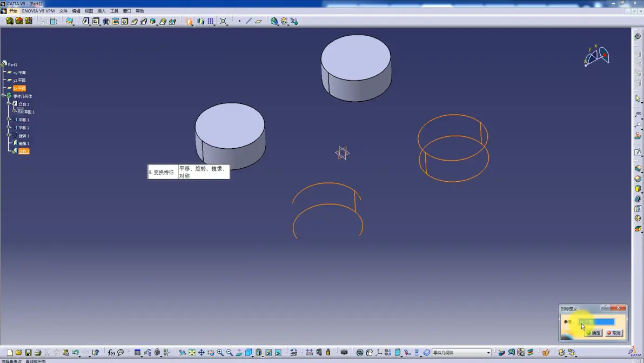Collapse the 凸台.1 tree node
Image resolution: width=644 pixels, height=363 pixels.
9,103
